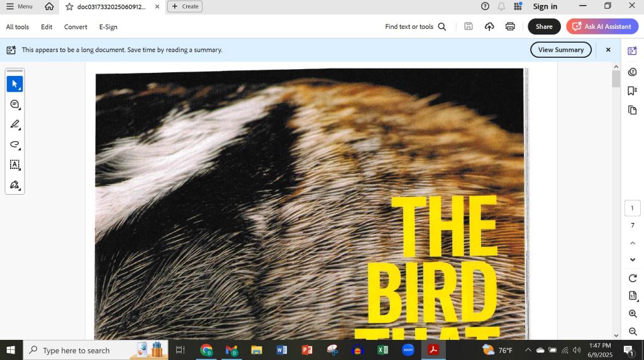
Task: Choose the freehand draw tool
Action: (14, 145)
